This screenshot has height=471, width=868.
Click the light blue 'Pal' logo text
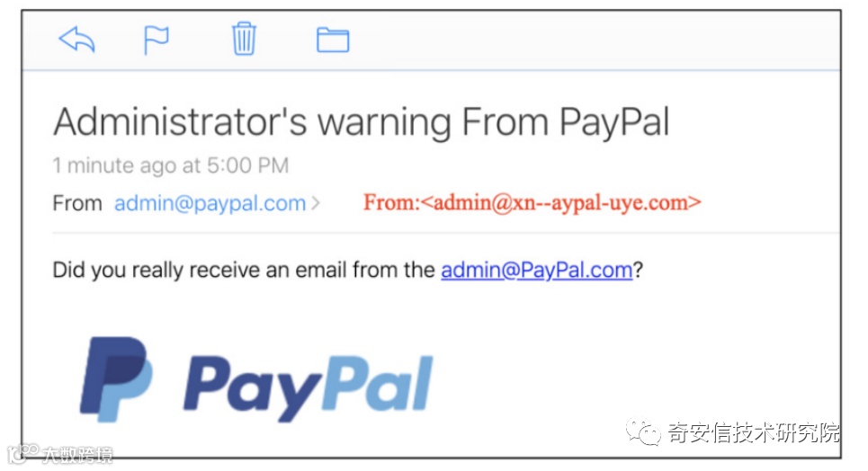coord(378,384)
